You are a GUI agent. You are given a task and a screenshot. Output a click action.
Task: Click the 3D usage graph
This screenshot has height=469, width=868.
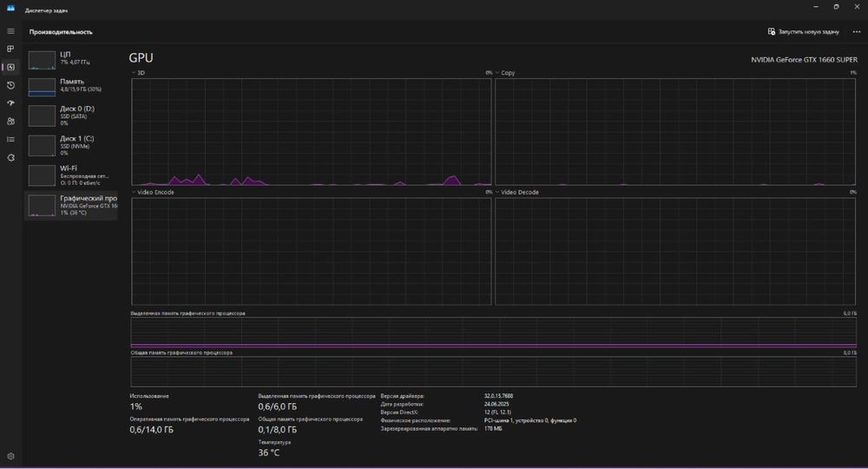point(311,132)
